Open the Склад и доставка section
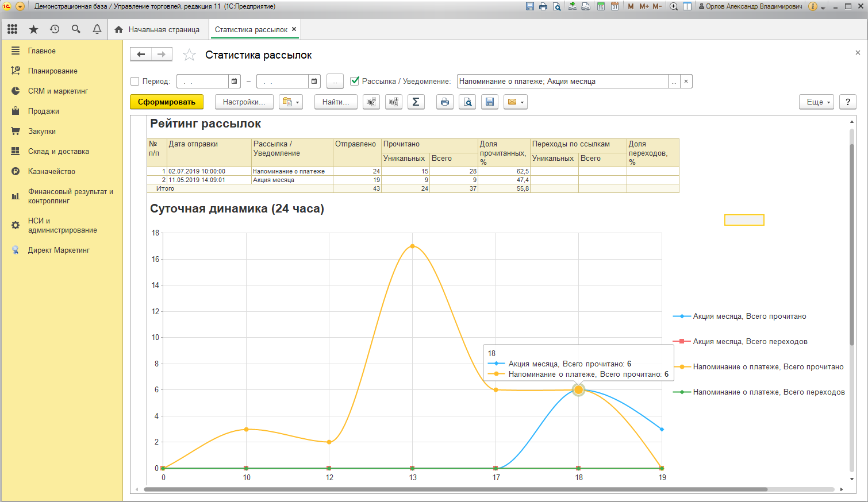The height and width of the screenshot is (502, 868). coord(62,152)
